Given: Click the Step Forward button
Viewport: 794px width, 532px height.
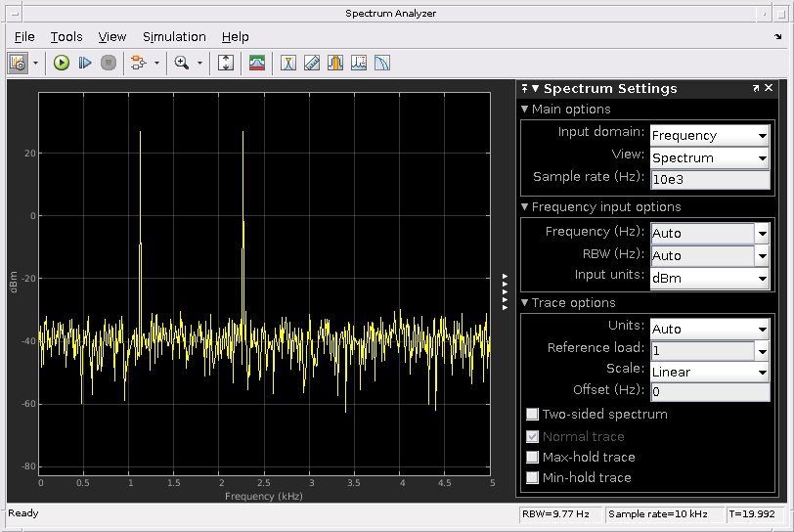Looking at the screenshot, I should click(x=85, y=63).
